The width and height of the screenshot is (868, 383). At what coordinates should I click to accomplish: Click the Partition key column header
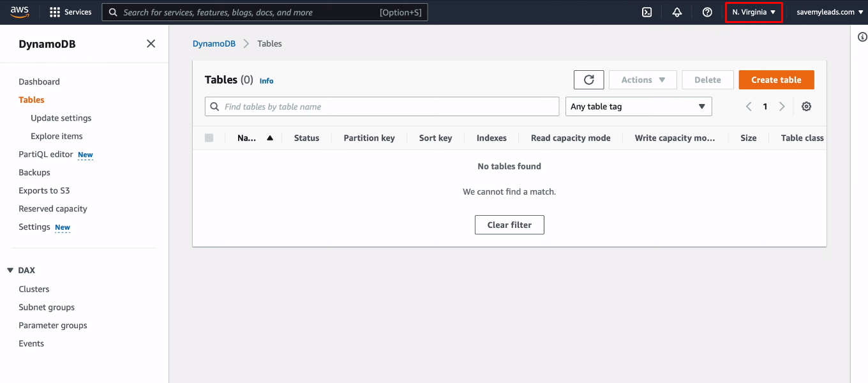369,138
